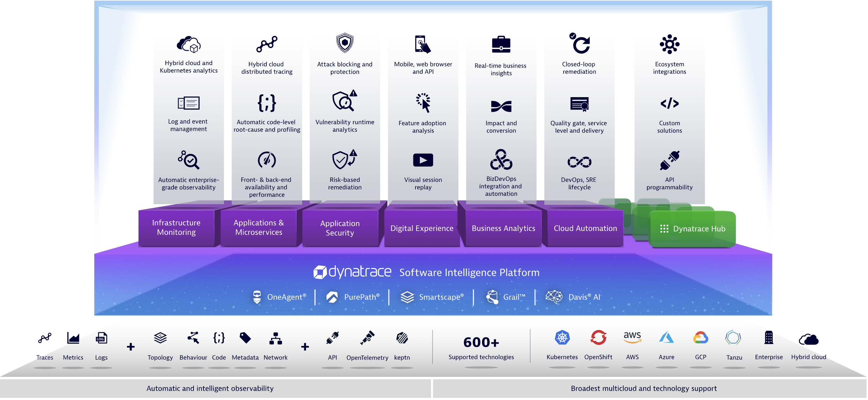Open the Topology layers icon
This screenshot has width=868, height=400.
point(160,338)
